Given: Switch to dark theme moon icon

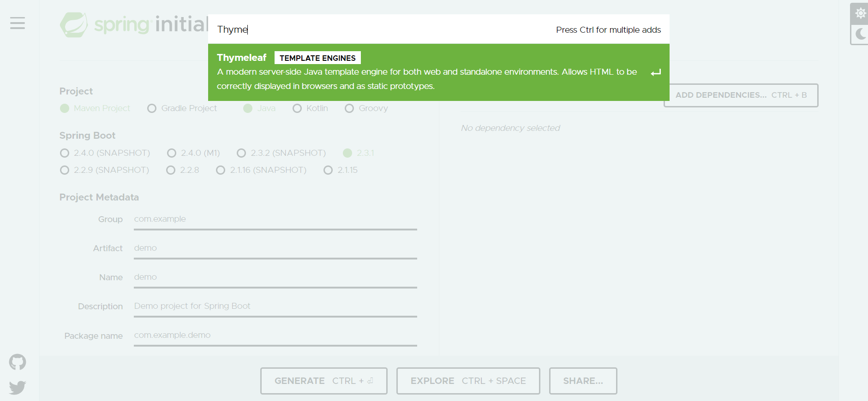Looking at the screenshot, I should click(x=860, y=34).
